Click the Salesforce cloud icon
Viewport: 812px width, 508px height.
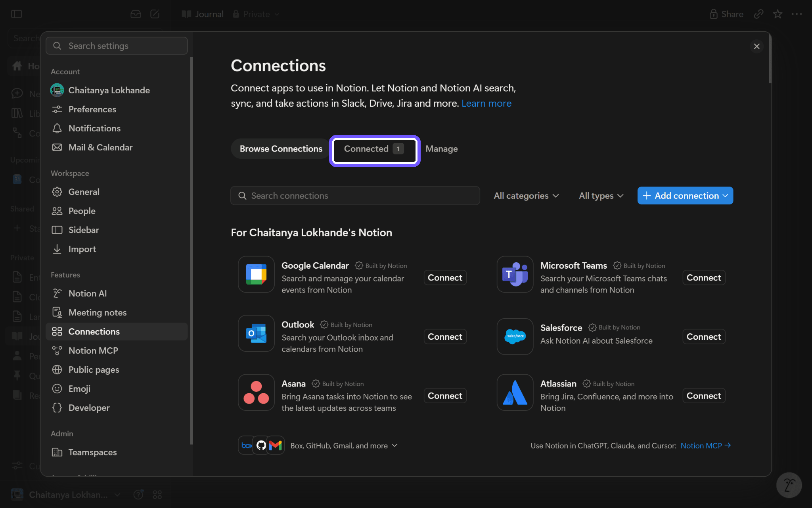(x=515, y=336)
